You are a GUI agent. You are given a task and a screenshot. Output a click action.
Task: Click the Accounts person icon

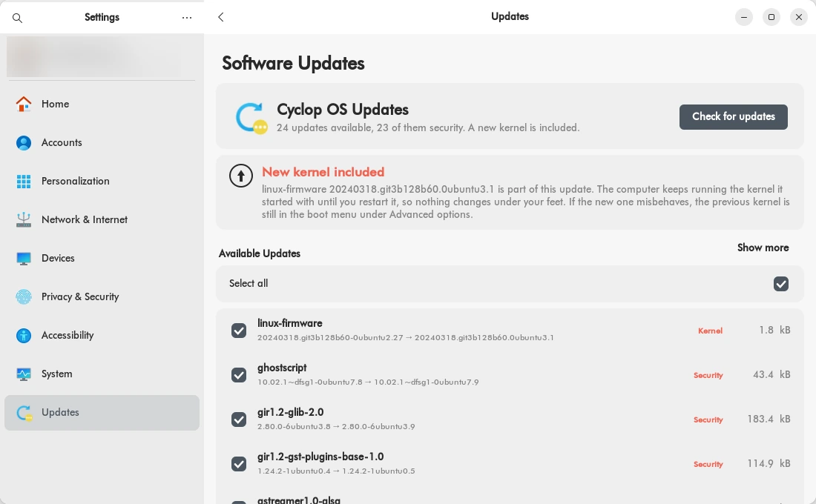(24, 142)
